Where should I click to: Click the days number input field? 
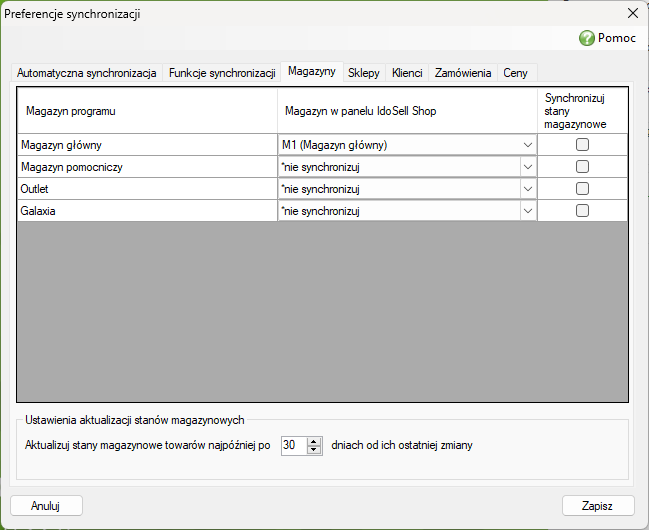click(x=294, y=446)
